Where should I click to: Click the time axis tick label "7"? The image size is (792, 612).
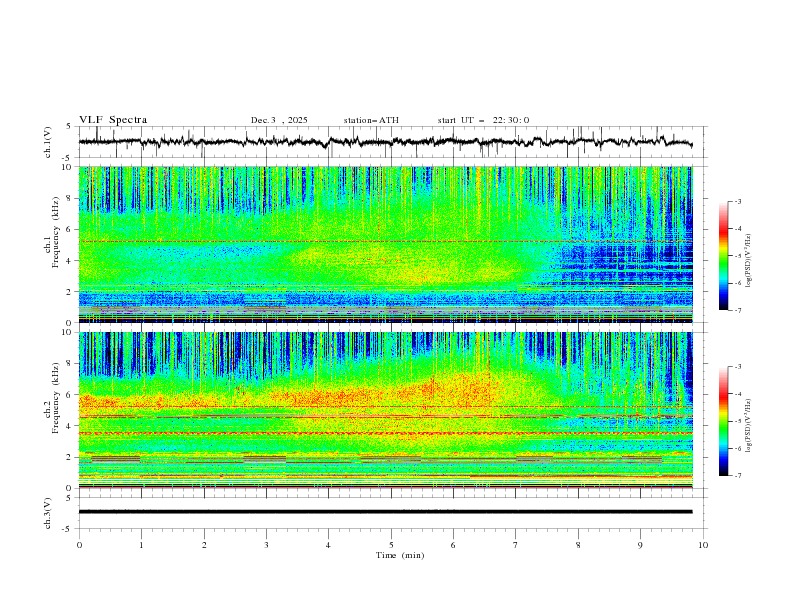point(516,545)
